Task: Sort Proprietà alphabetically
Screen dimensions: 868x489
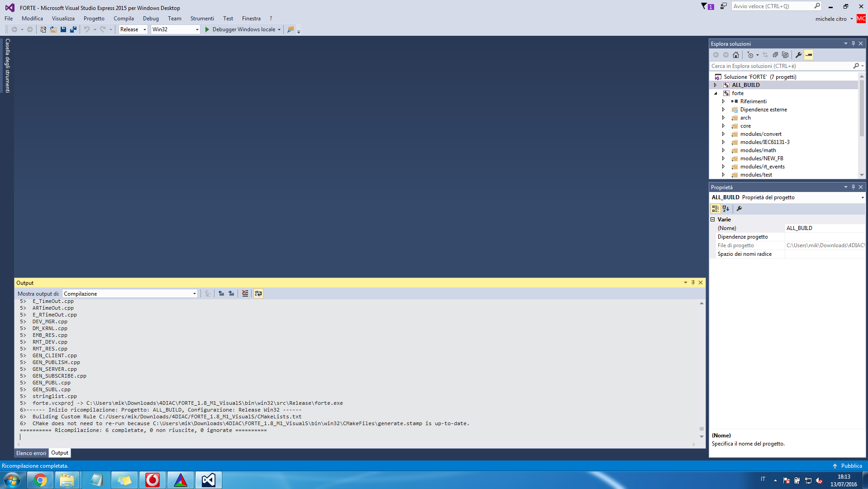Action: [x=726, y=209]
